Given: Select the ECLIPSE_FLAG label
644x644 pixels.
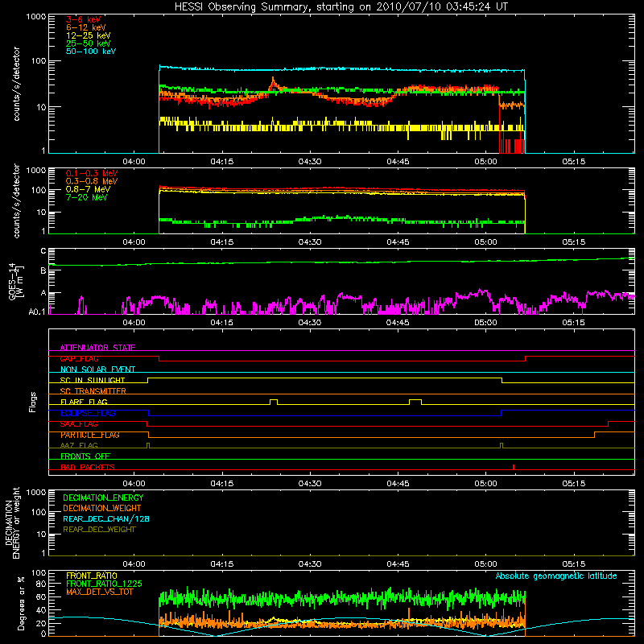Looking at the screenshot, I should (x=88, y=413).
